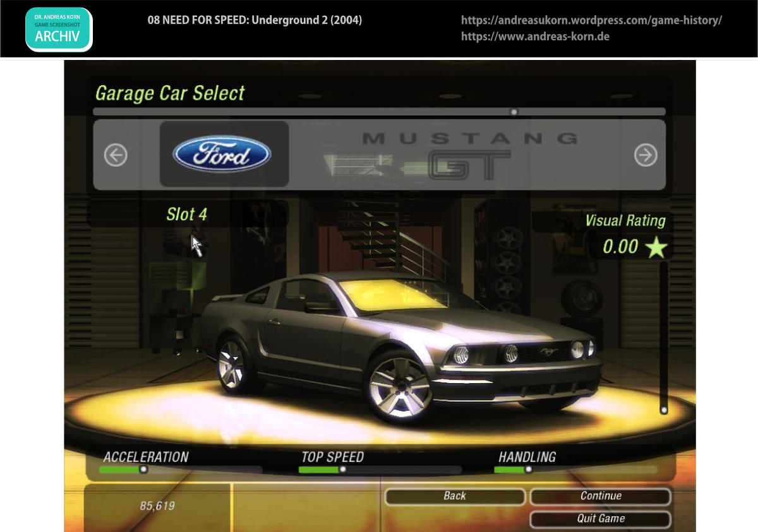Click the Back button

(455, 496)
